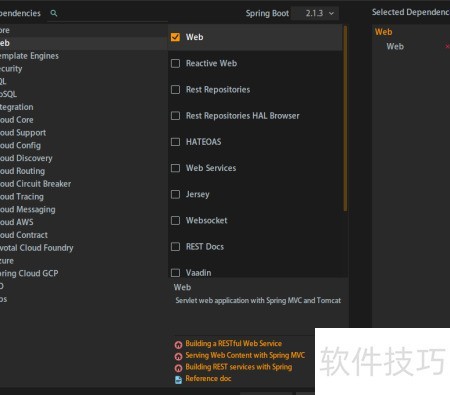This screenshot has height=395, width=450.
Task: Open Serving Web Content with Spring MVC guide
Action: [x=245, y=355]
